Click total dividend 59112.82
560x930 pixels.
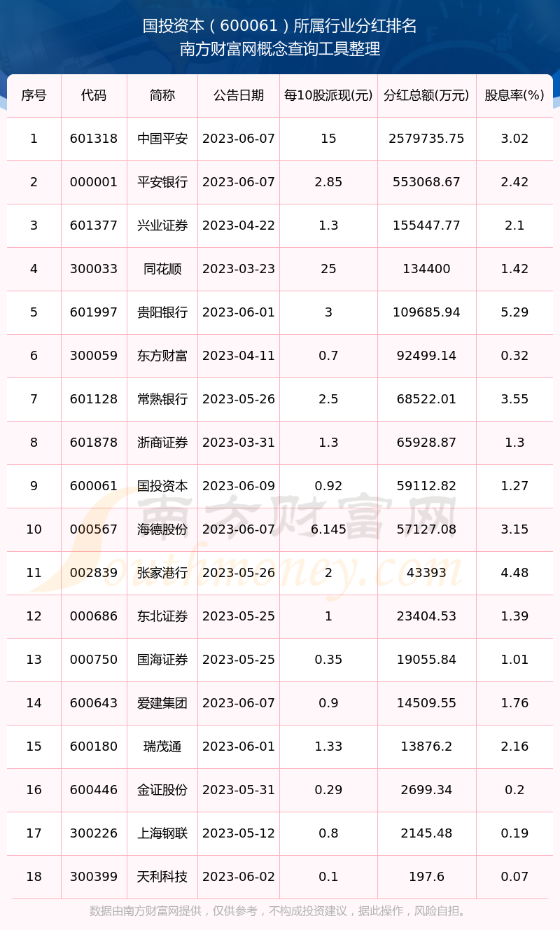[426, 486]
